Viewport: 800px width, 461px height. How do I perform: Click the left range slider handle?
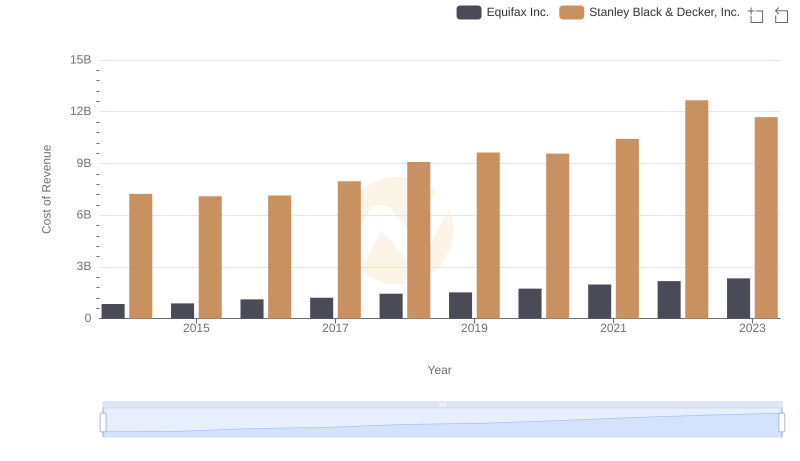103,422
